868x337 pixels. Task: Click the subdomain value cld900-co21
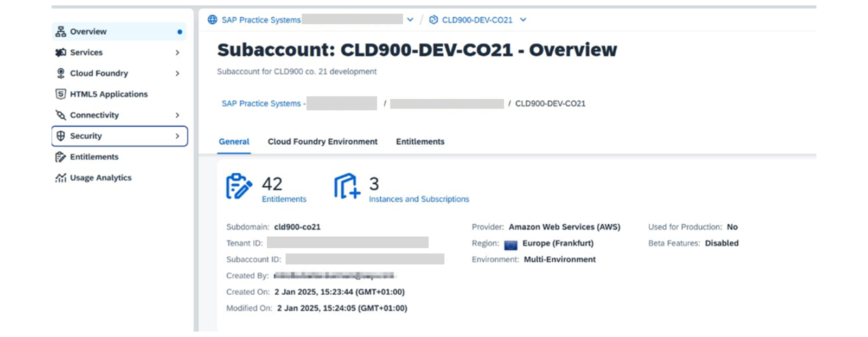(297, 227)
